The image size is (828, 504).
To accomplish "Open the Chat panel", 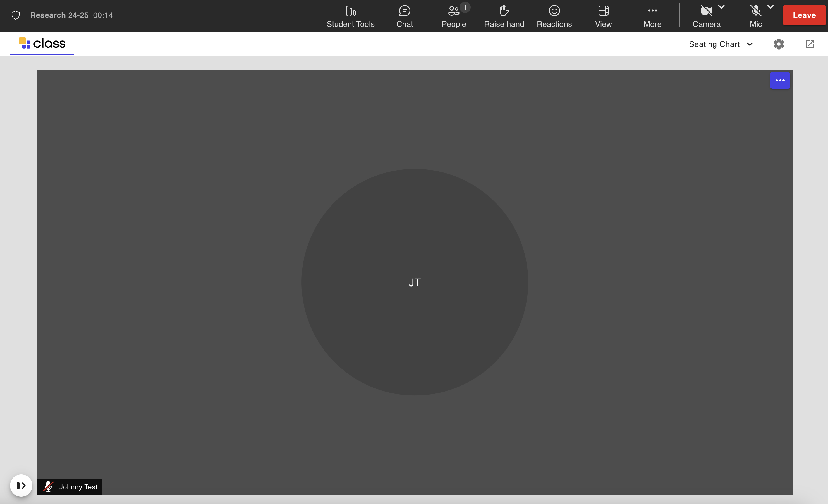I will (x=404, y=16).
